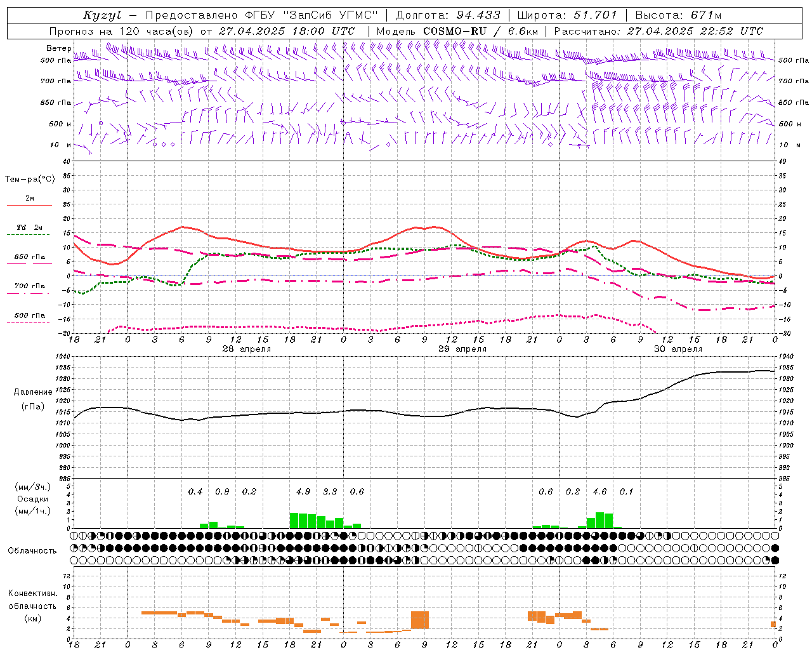This screenshot has height=650, width=812.
Task: Click the '30 апреля' date label
Action: pos(678,349)
